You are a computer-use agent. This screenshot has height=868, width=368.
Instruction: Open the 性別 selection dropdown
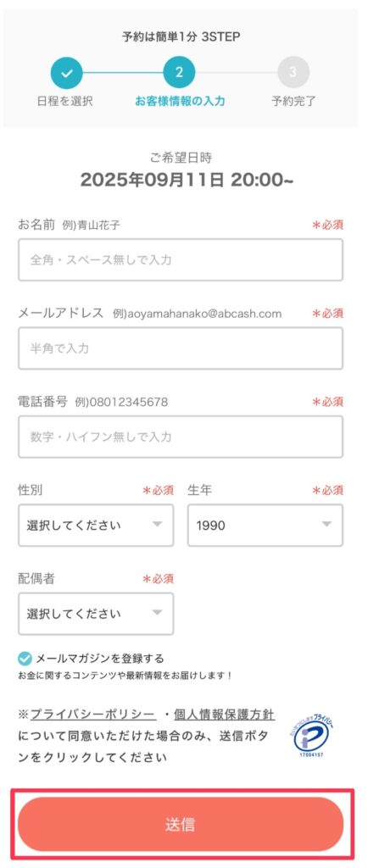[x=96, y=526]
